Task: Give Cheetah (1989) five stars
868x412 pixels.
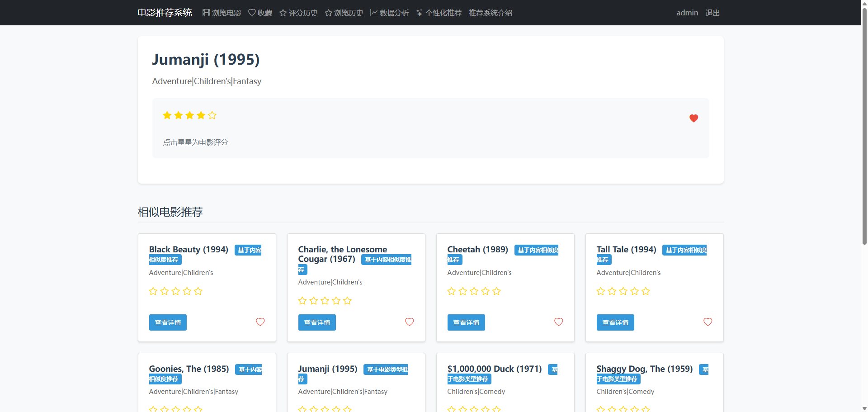Action: [x=497, y=291]
